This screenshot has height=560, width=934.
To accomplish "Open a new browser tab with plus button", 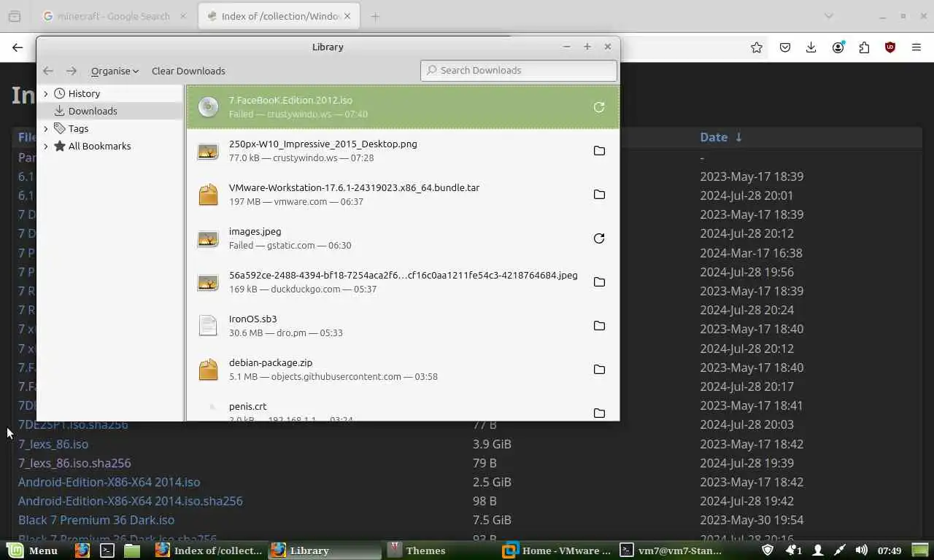I will click(375, 16).
